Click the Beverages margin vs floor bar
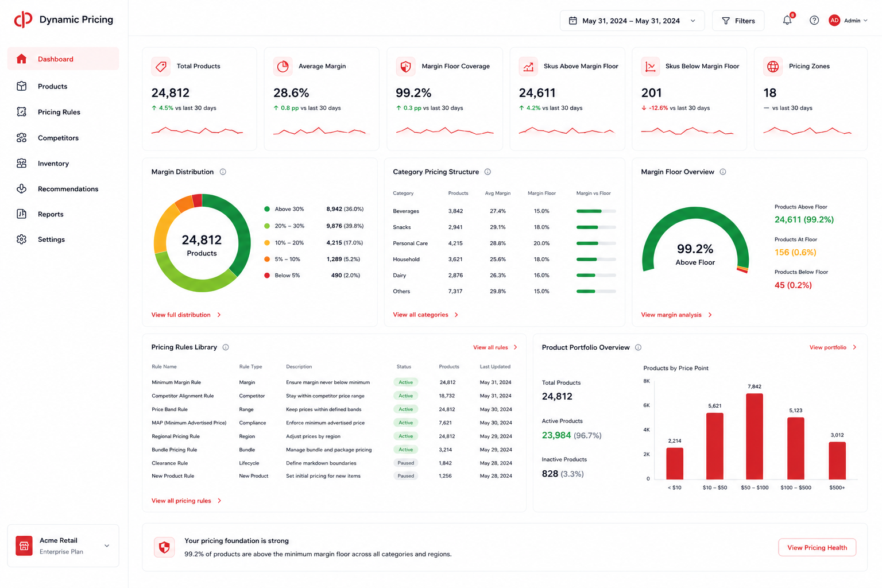This screenshot has width=882, height=588. point(596,211)
